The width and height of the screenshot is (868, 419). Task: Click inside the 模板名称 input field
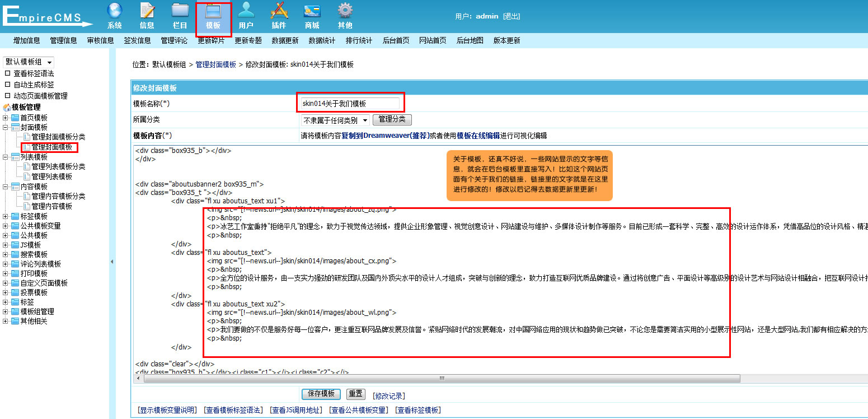[351, 103]
